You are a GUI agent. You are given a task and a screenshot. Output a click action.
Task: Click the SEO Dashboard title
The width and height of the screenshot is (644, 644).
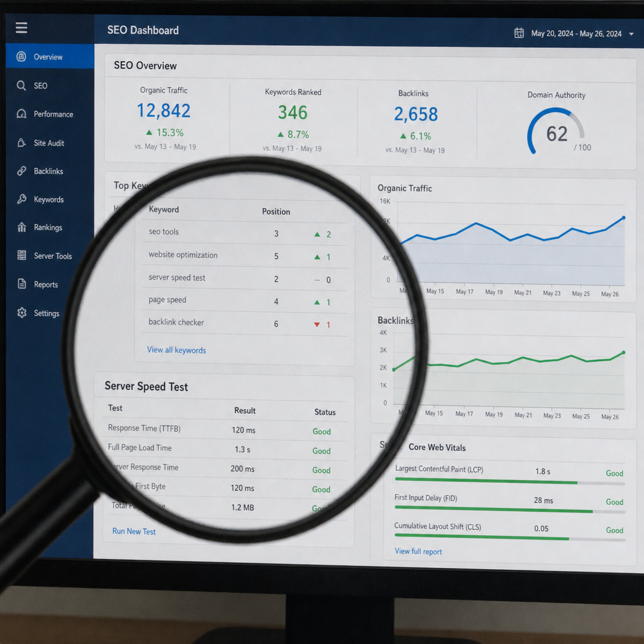pos(143,30)
